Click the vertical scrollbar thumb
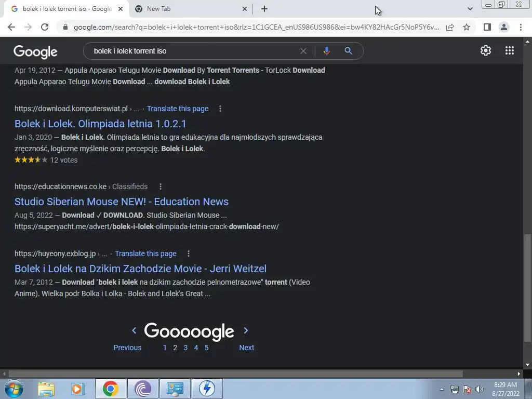 527,288
